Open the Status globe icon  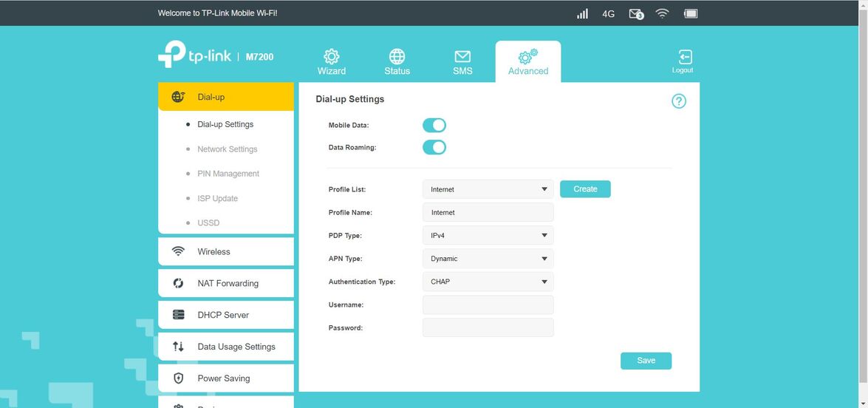[397, 57]
